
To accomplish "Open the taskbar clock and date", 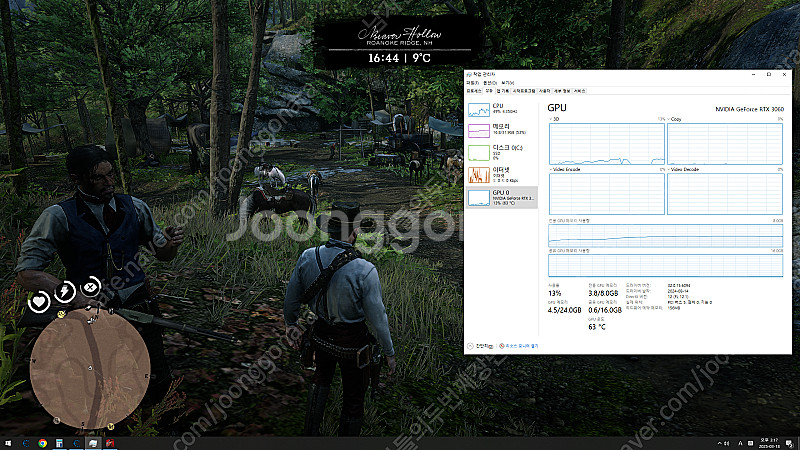I will coord(770,443).
